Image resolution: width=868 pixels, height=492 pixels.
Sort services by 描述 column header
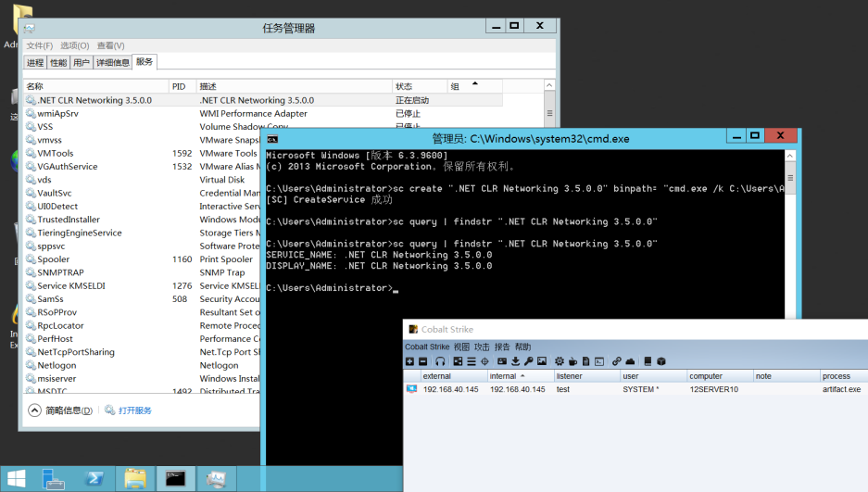point(294,86)
